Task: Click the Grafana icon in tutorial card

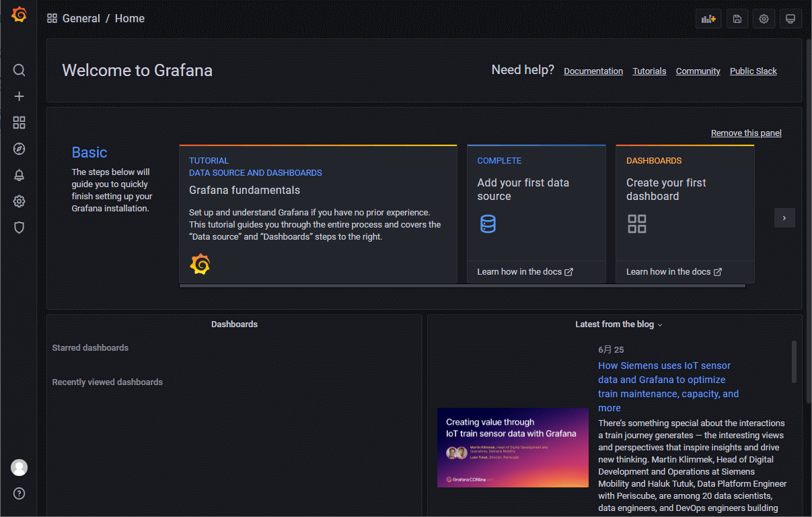Action: tap(200, 265)
